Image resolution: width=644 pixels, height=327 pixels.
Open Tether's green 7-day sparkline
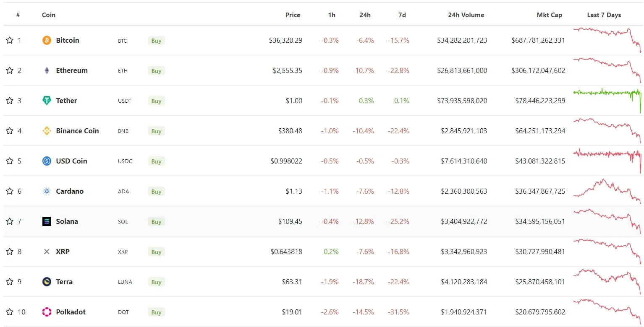pos(607,101)
